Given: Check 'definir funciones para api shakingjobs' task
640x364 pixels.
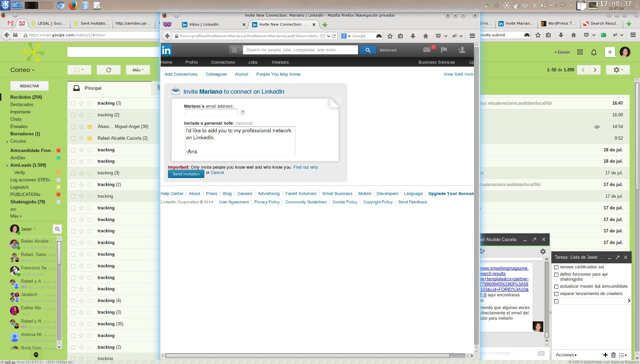Looking at the screenshot, I should 556,275.
